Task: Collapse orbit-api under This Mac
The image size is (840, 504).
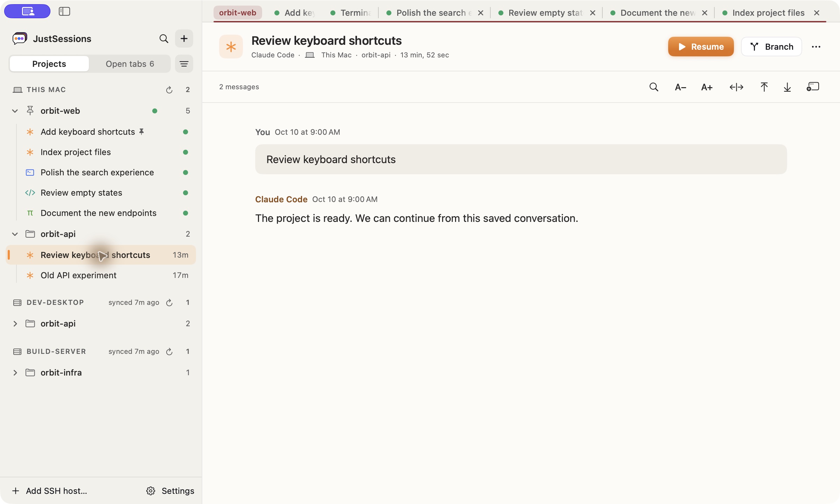Action: 15,234
